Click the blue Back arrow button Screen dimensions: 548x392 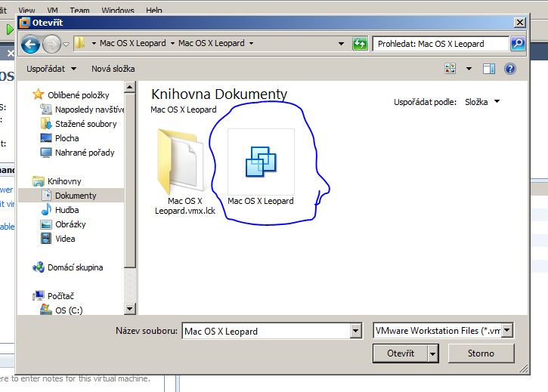(31, 44)
